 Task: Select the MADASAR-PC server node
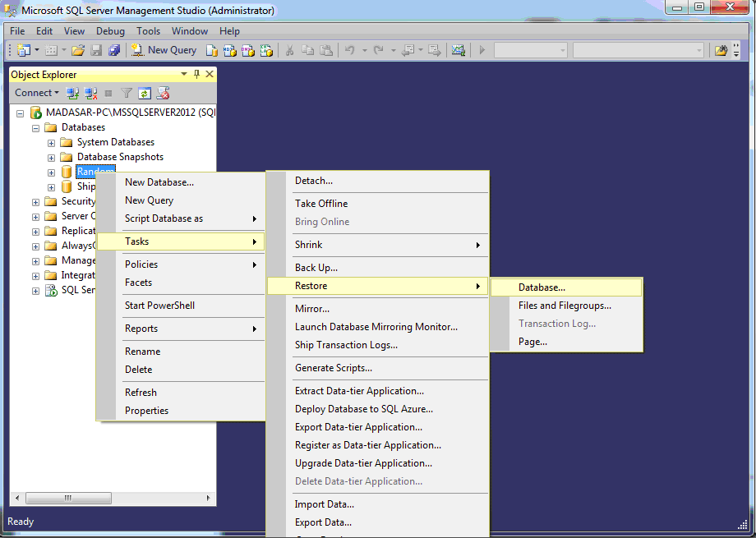tap(122, 113)
